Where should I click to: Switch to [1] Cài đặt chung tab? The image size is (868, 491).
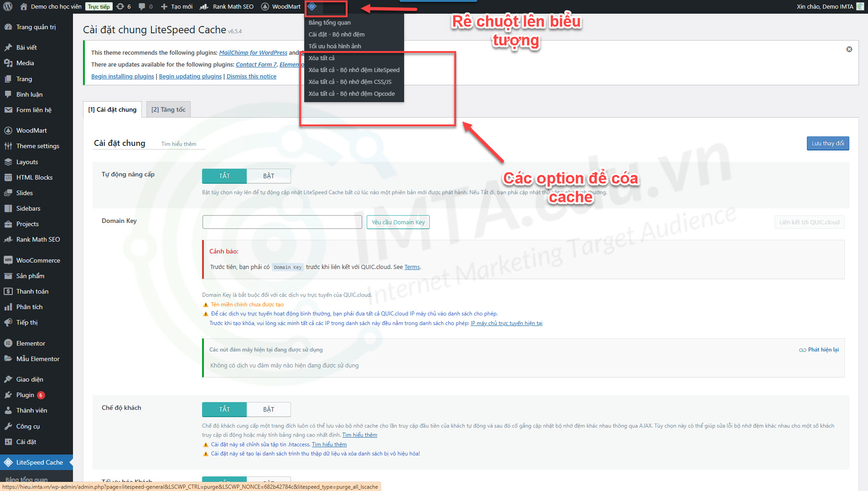[x=112, y=109]
